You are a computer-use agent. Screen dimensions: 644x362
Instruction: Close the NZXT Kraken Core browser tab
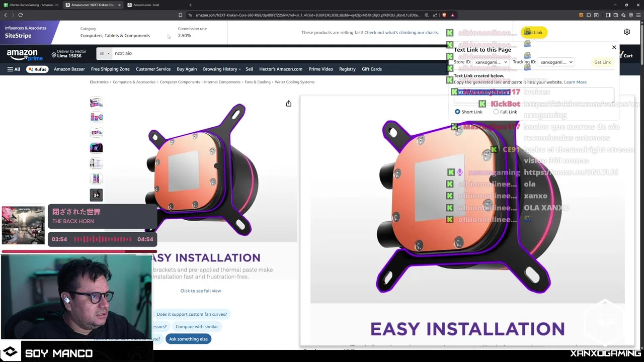[119, 5]
